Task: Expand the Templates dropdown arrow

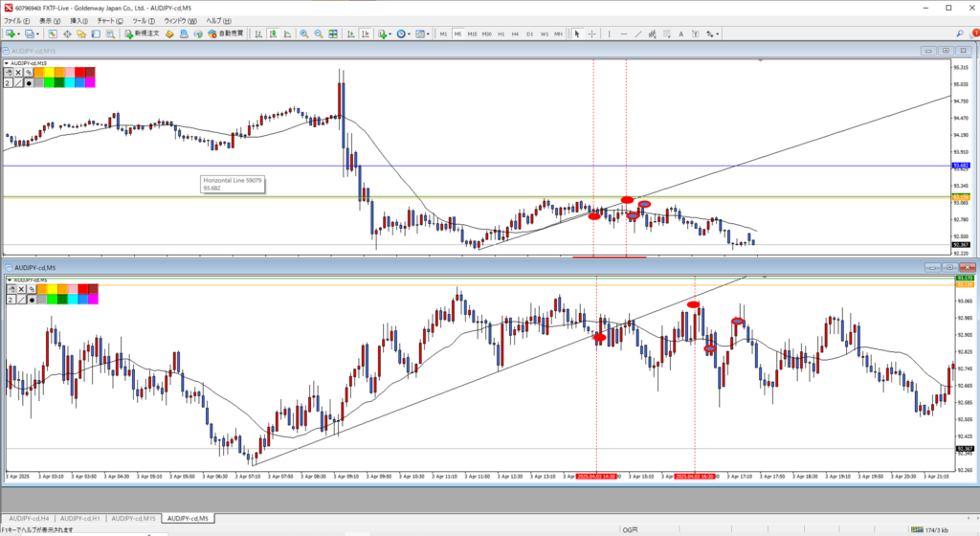Action: pyautogui.click(x=428, y=34)
